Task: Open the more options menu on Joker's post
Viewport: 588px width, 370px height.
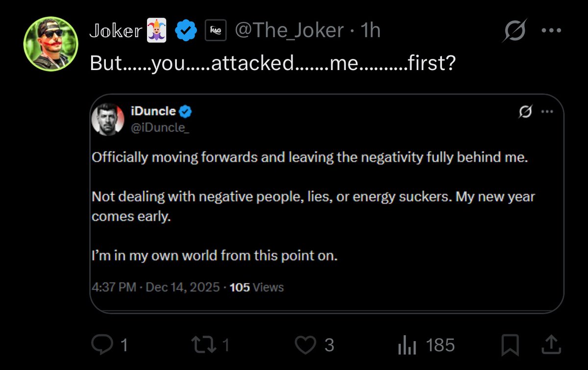Action: pyautogui.click(x=551, y=31)
